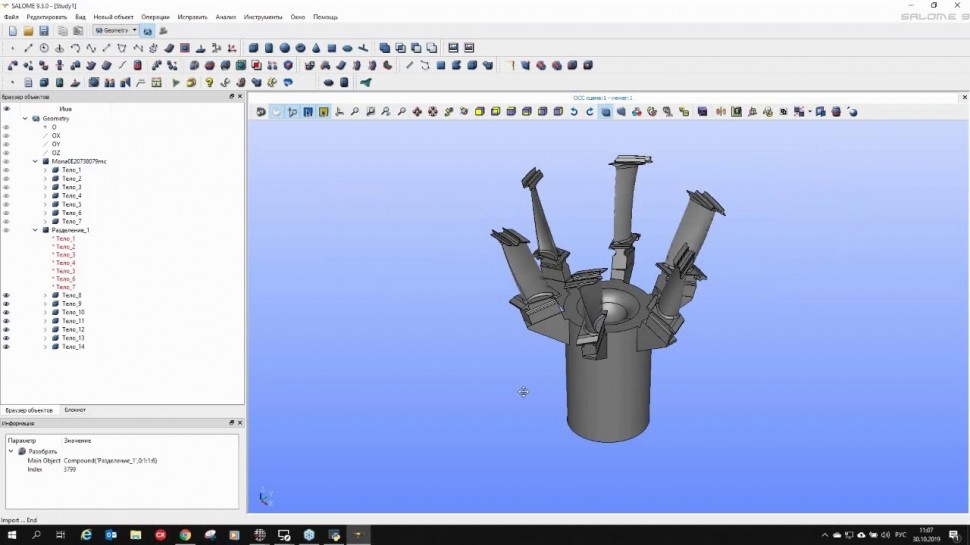Screen dimensions: 970x545
Task: Create a sphere primitive from the toolbar
Action: tap(285, 48)
